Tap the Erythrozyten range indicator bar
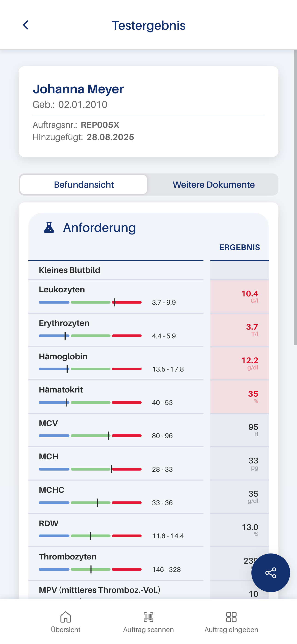Image resolution: width=297 pixels, height=644 pixels. (x=90, y=336)
